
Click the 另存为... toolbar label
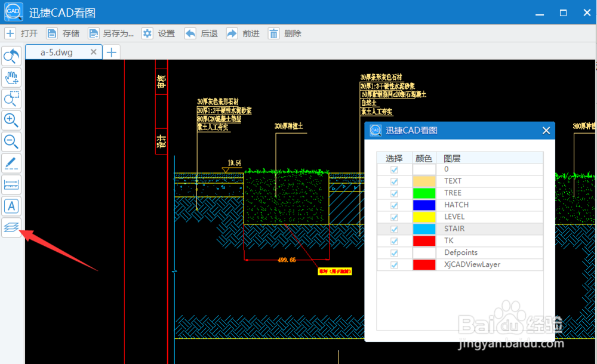[x=118, y=33]
